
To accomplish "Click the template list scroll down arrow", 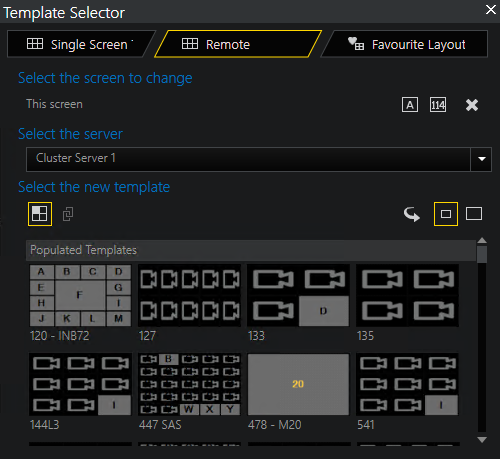I will pos(482,440).
